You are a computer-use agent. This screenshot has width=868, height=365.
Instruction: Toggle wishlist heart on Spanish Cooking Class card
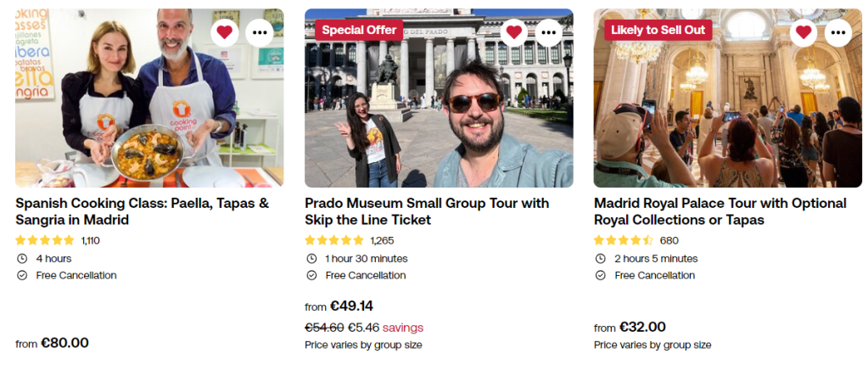click(224, 33)
